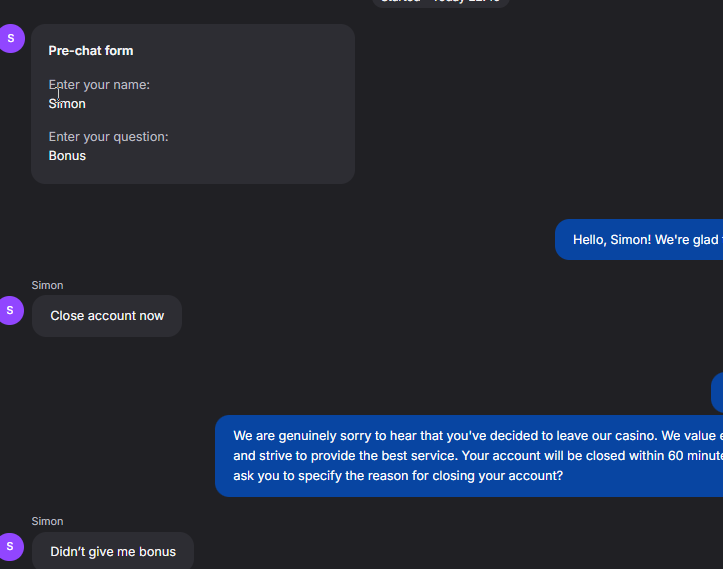The width and height of the screenshot is (723, 569).
Task: Click the avatar beside "Didn't give me bonus"
Action: (11, 546)
